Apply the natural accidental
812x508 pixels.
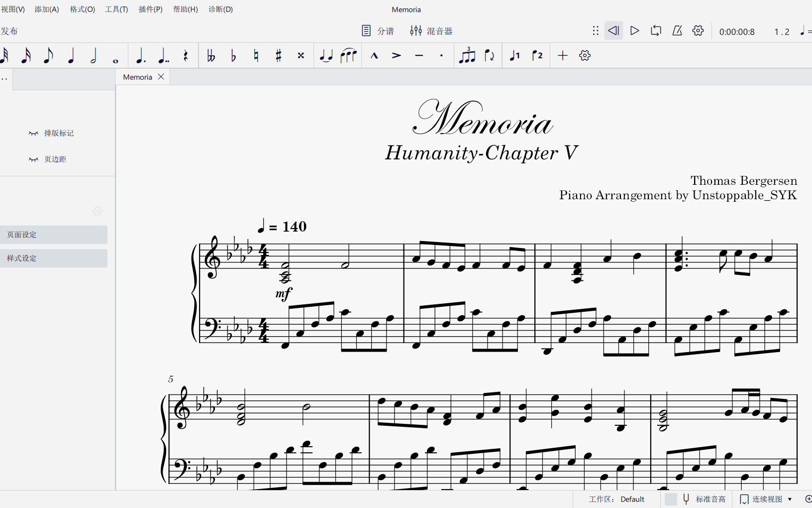click(256, 55)
